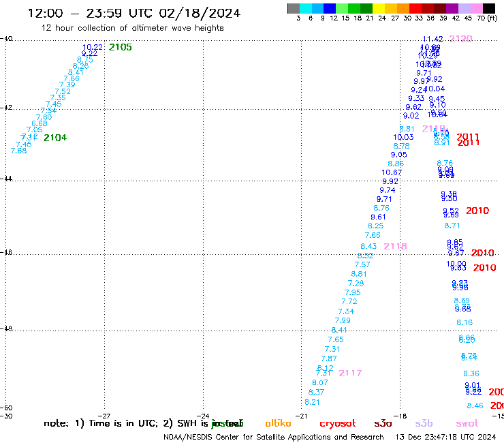Click the wave height value 8.36

[x=471, y=374]
